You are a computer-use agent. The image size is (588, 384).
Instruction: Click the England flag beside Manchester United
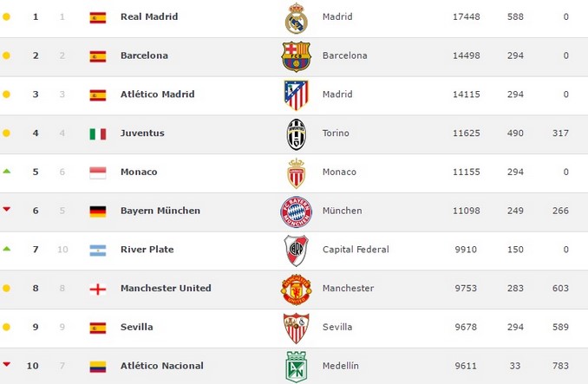pos(98,289)
